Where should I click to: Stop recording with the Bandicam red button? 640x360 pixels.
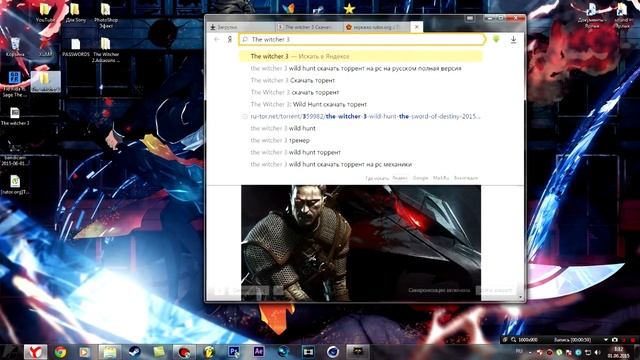[633, 340]
